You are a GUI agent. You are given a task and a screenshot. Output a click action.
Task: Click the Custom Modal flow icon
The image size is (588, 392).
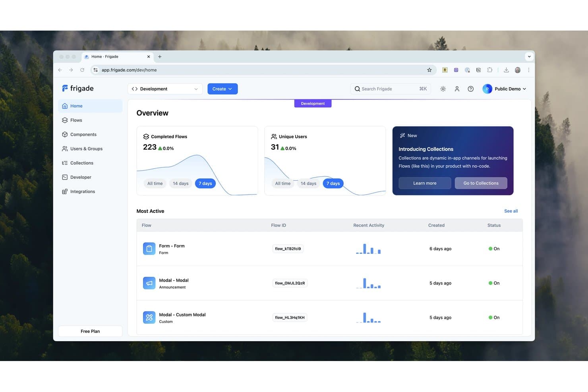point(149,317)
